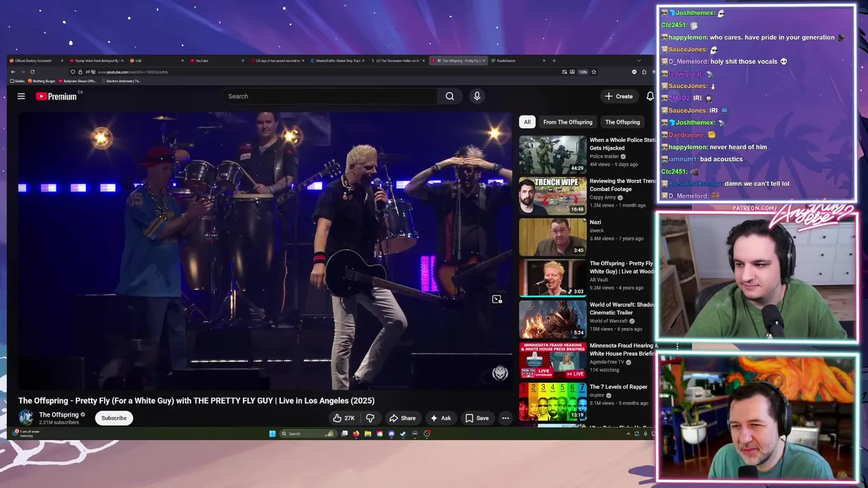Open Police Station Hijacked video thumbnail
868x488 pixels.
click(x=553, y=155)
